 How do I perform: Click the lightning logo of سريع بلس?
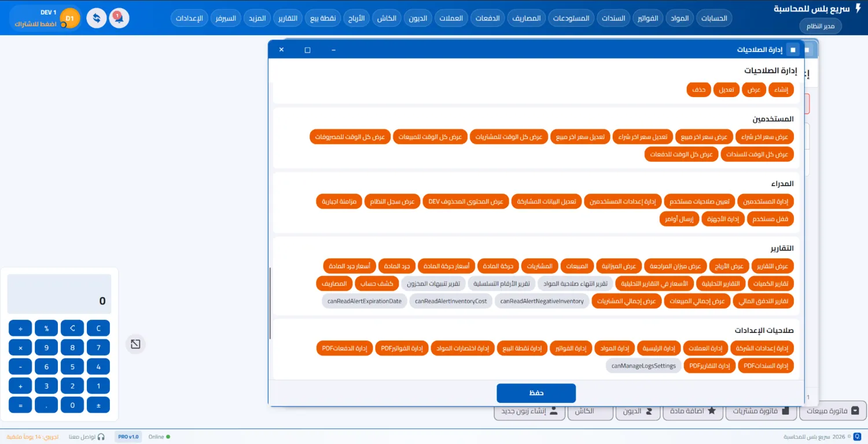pyautogui.click(x=858, y=9)
